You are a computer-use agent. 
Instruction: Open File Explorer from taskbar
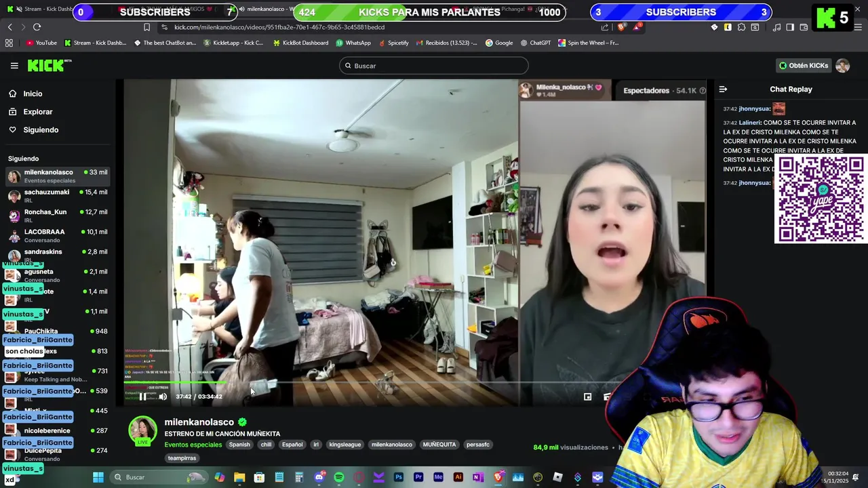pyautogui.click(x=239, y=477)
